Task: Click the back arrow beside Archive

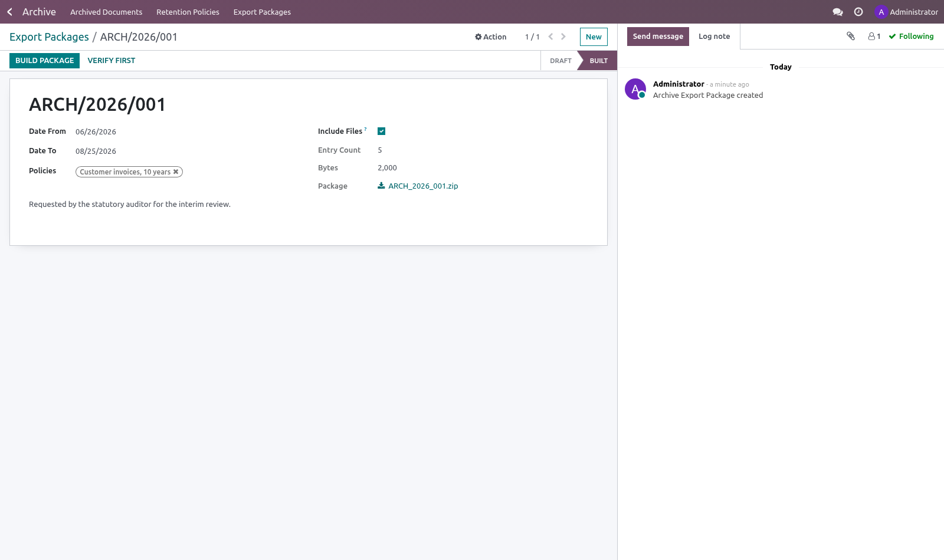Action: (9, 12)
